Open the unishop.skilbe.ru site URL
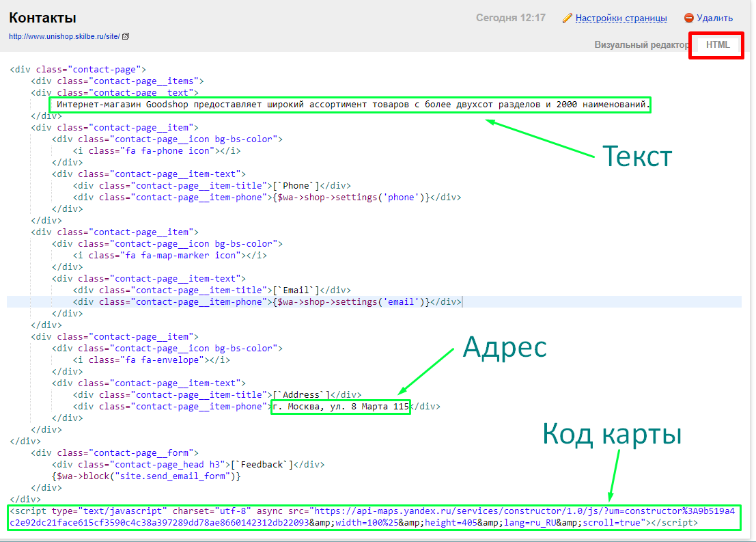Image resolution: width=756 pixels, height=542 pixels. (64, 36)
